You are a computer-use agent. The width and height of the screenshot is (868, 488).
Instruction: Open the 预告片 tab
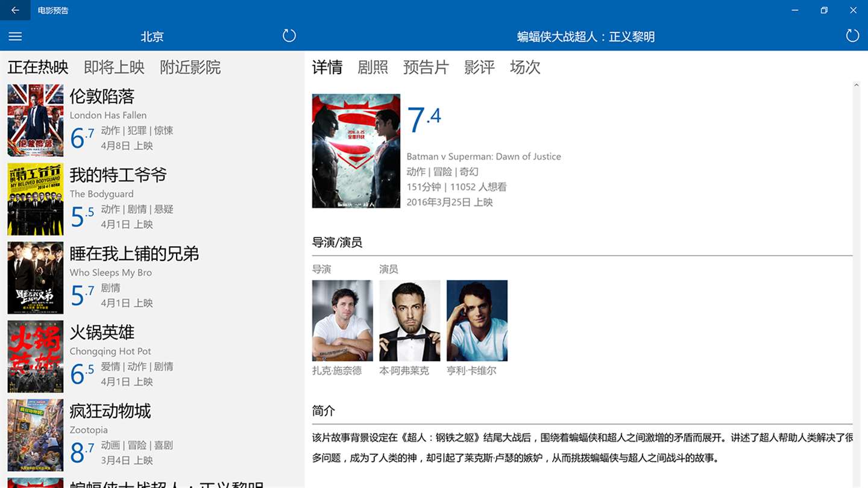[426, 67]
